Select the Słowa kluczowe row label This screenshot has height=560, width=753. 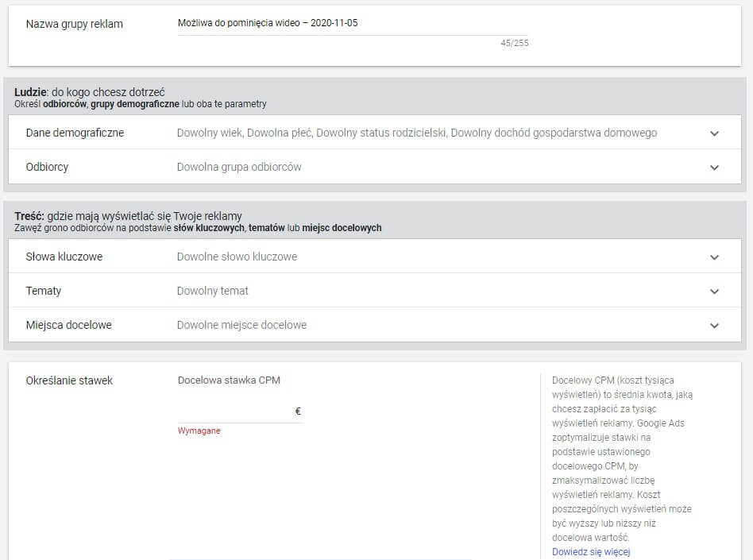(x=64, y=257)
